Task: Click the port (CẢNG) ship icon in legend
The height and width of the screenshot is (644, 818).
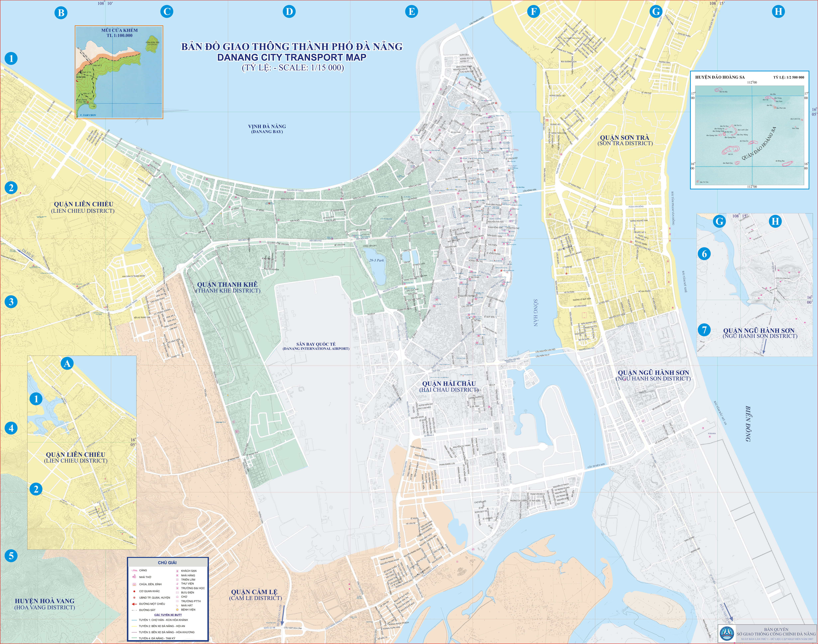Action: tap(134, 570)
